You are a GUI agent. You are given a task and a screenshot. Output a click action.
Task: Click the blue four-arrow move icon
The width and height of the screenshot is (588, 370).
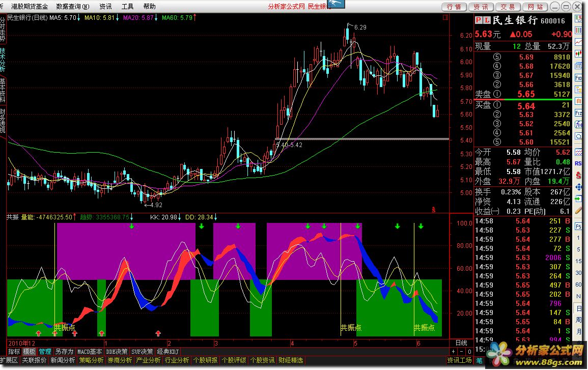tap(578, 187)
